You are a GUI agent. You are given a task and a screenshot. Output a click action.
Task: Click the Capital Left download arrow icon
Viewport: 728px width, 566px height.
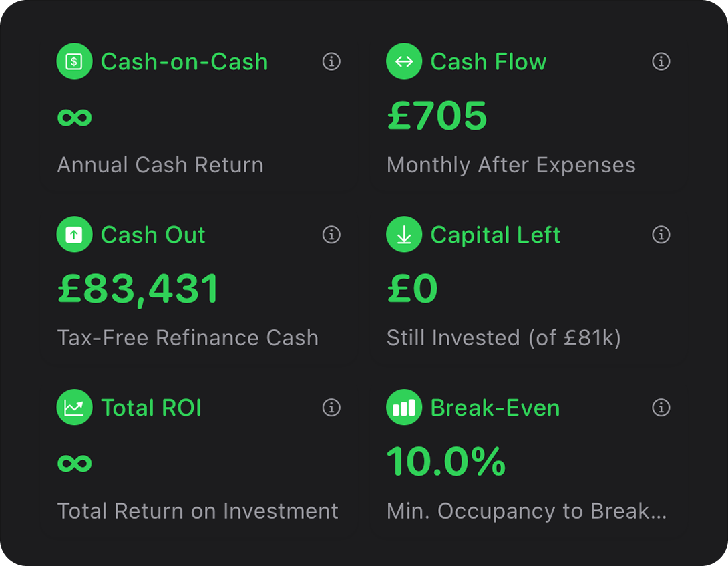404,234
